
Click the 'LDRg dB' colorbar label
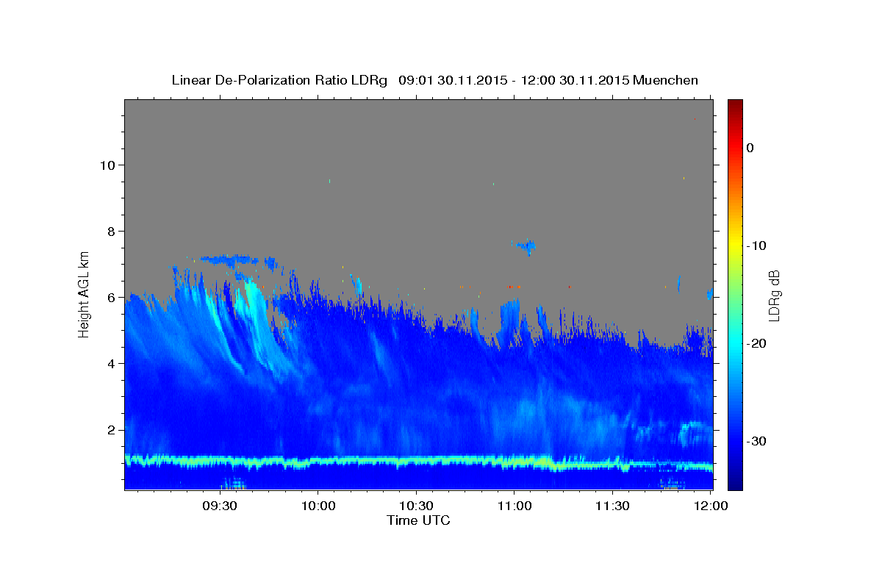[x=774, y=295]
